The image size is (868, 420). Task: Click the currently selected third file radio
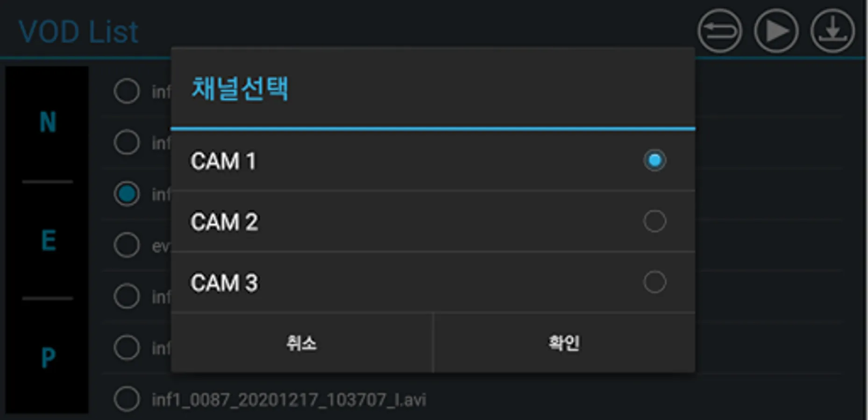pos(127,193)
